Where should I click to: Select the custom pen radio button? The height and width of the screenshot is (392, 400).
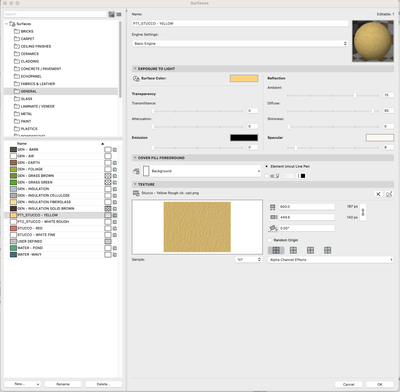click(x=267, y=176)
